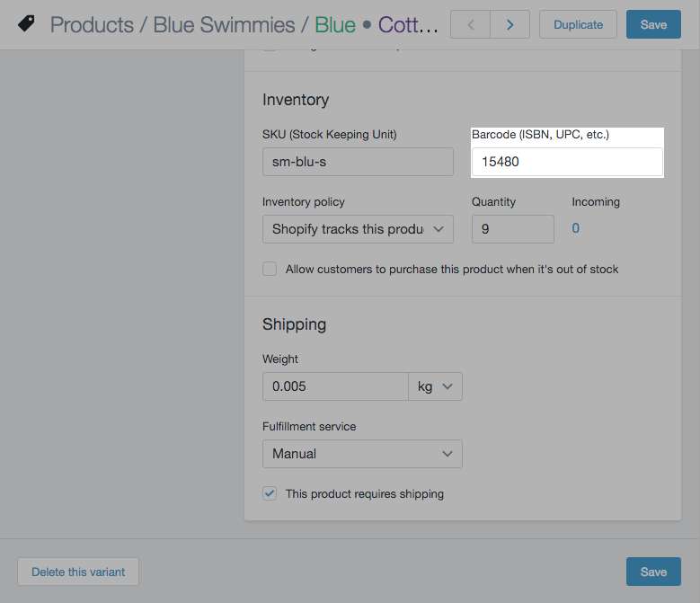Image resolution: width=700 pixels, height=603 pixels.
Task: Click the purple Cott… variant title
Action: coord(408,25)
